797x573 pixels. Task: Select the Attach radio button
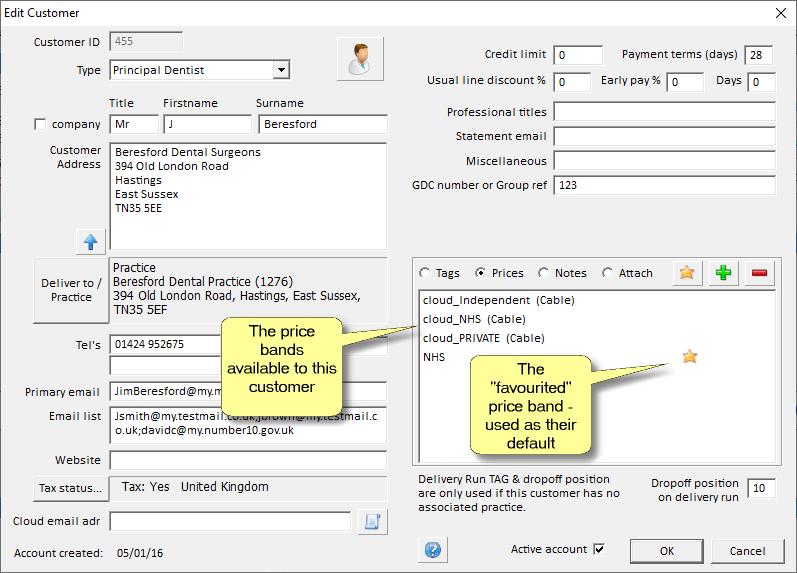click(608, 273)
